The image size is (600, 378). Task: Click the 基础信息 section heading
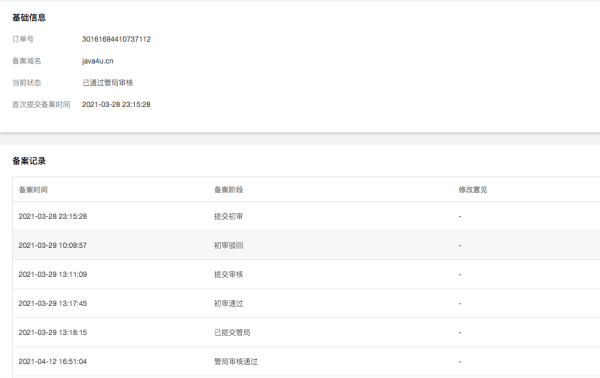[x=29, y=18]
